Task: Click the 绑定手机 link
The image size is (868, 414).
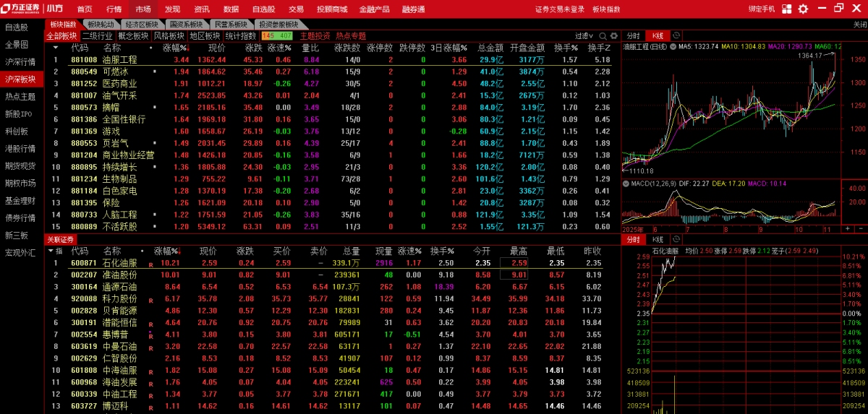Action: pyautogui.click(x=761, y=9)
